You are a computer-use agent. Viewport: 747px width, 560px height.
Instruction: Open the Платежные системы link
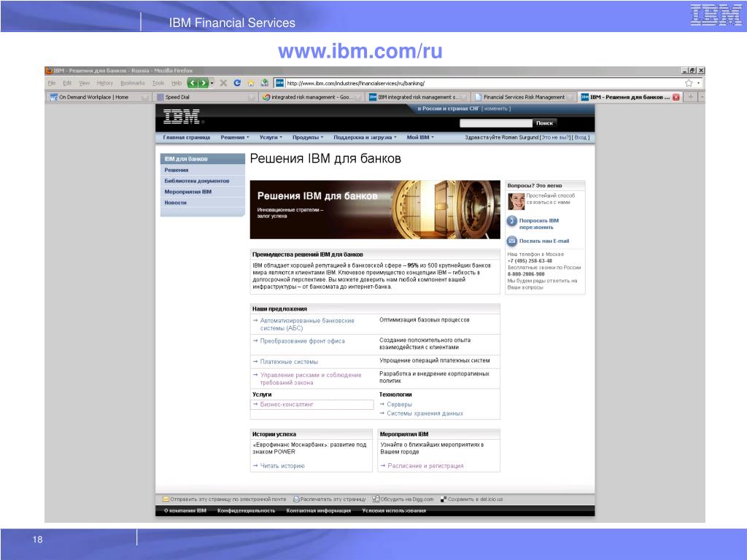coord(289,362)
